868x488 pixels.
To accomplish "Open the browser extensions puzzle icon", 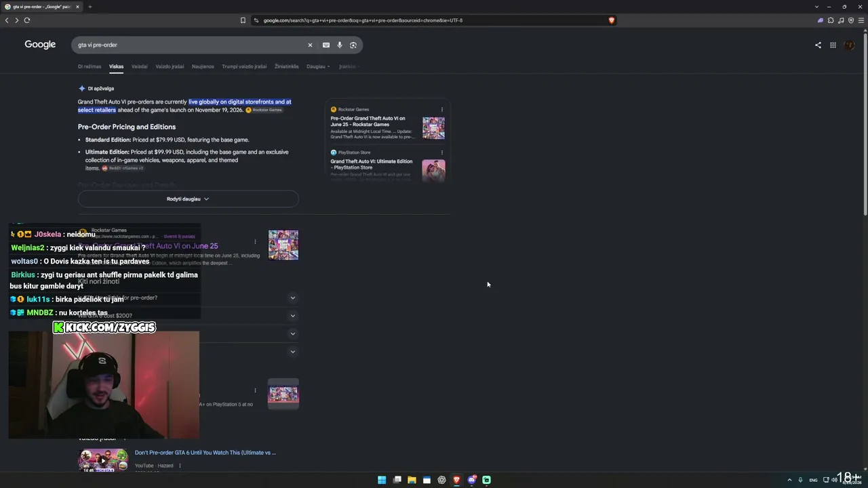I will point(831,20).
